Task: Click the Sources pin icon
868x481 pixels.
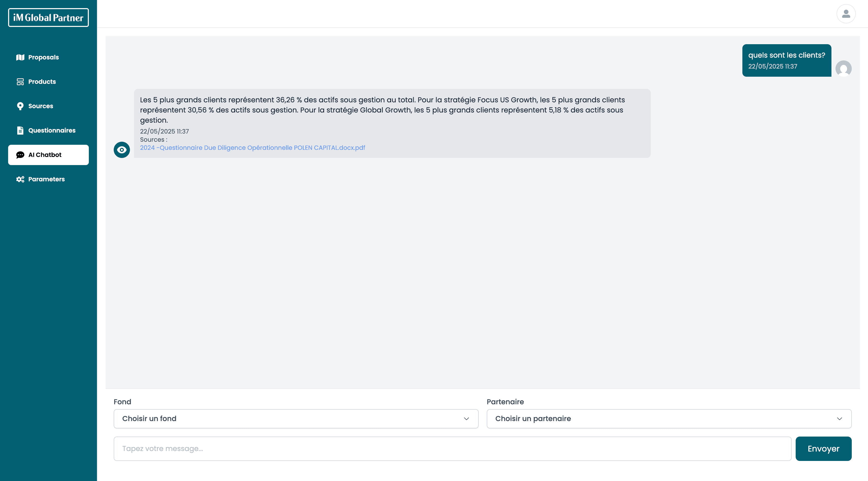Action: [20, 106]
